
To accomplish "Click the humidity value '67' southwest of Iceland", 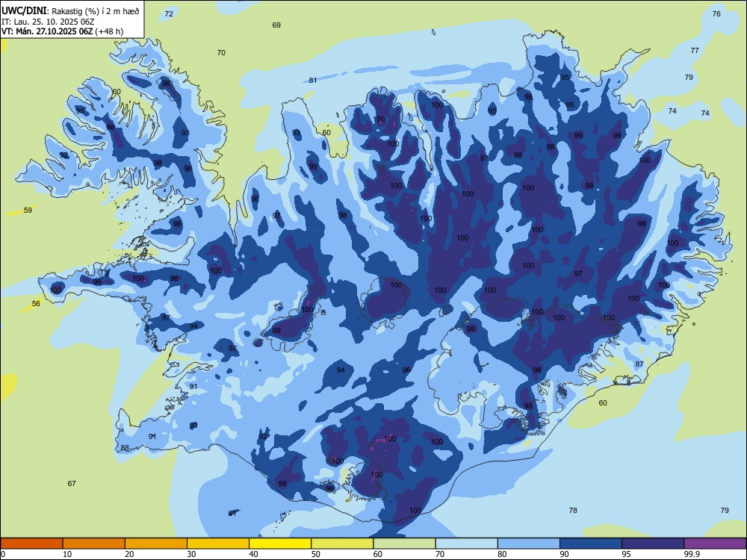I will pos(72,483).
